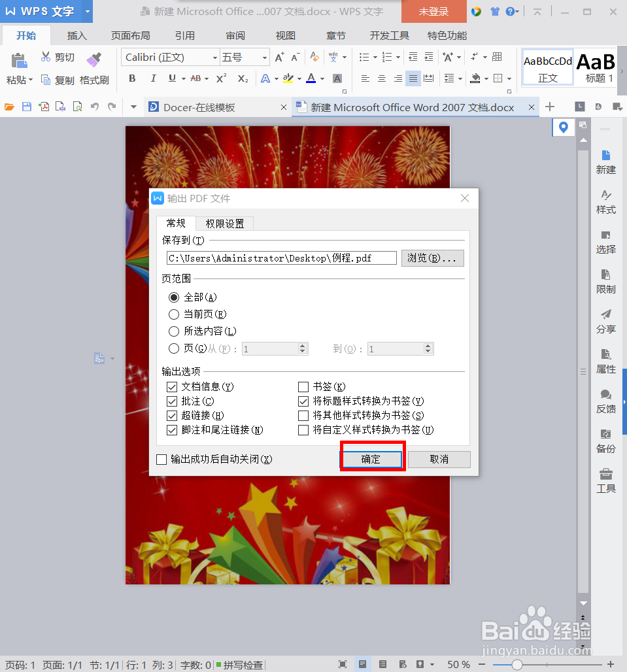Open underline style dropdown arrow
This screenshot has height=672, width=627.
coord(184,79)
